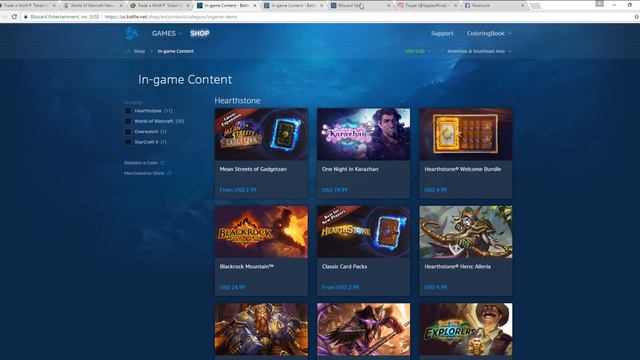Screen dimensions: 640x360
Task: Open the Hearthstone Hero Alleria thumbnail
Action: 466,232
